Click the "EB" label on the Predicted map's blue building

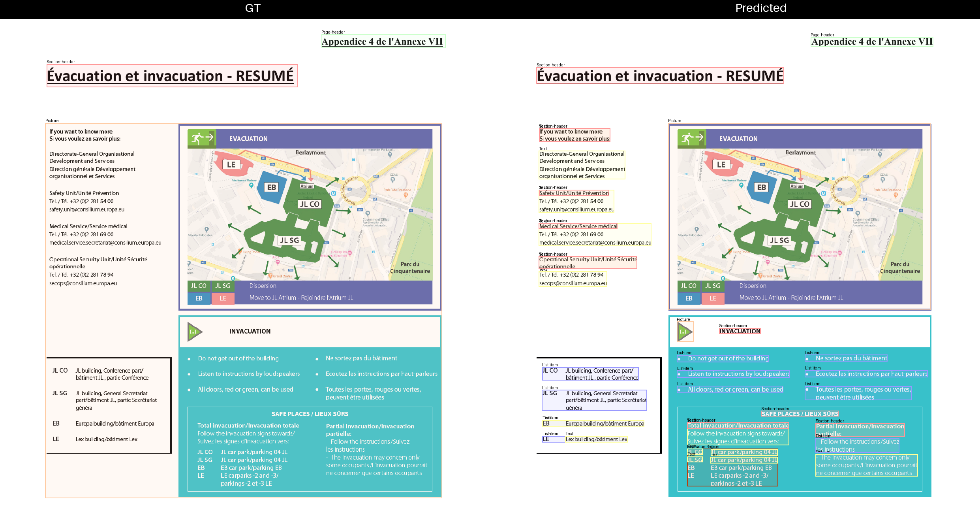(x=762, y=187)
